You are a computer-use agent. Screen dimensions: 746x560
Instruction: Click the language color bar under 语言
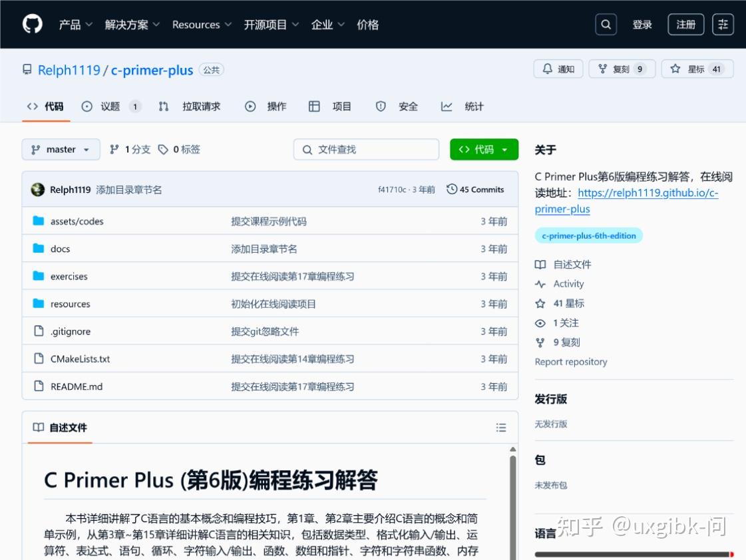coord(632,553)
